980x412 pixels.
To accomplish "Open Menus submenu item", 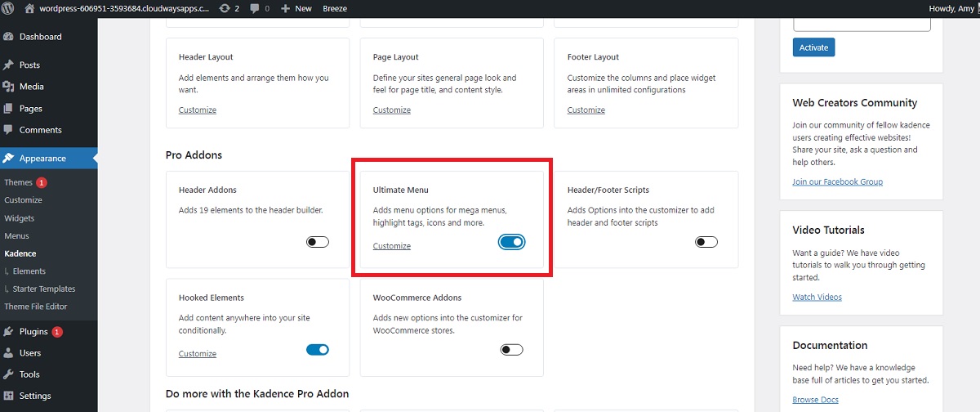I will pyautogui.click(x=16, y=236).
